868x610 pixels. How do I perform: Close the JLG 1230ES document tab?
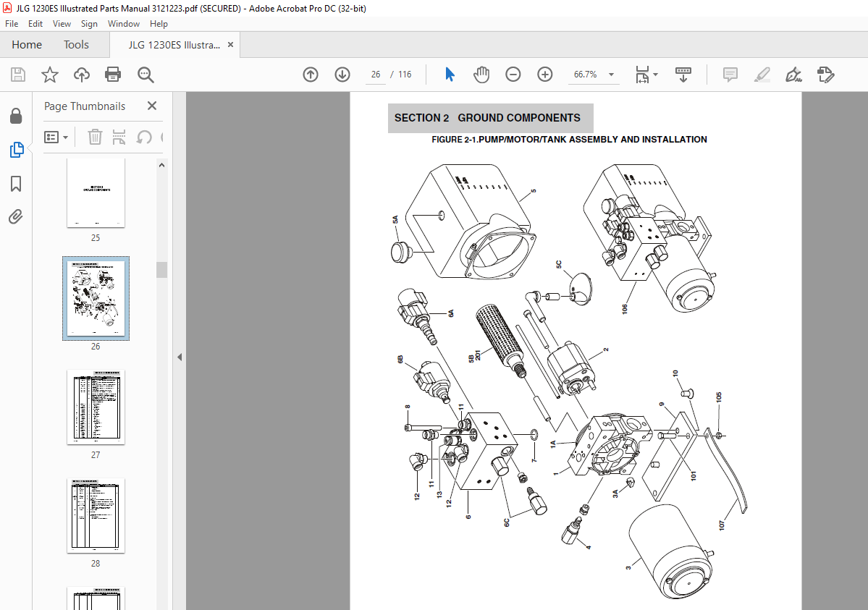230,45
